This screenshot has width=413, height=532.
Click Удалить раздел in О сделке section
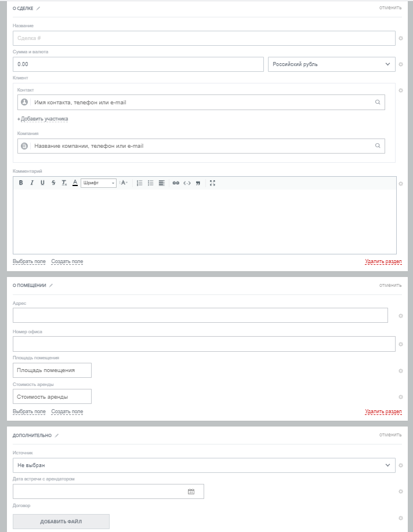click(383, 262)
